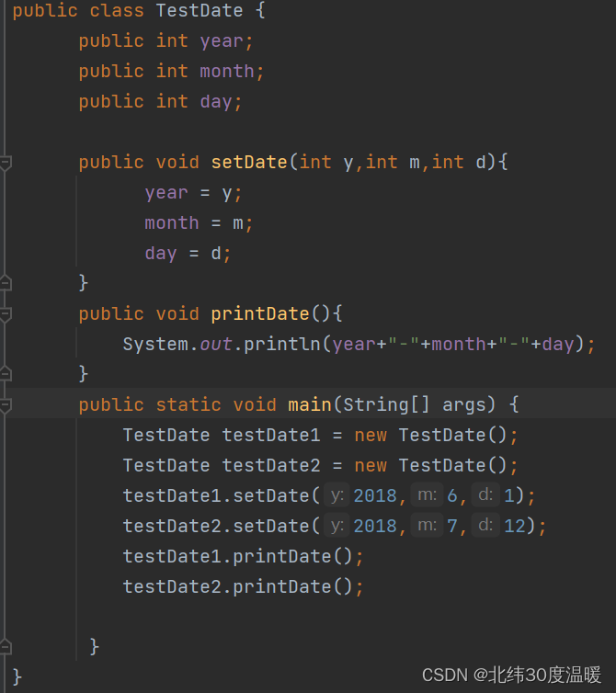
Task: Collapse the printDate method using its fold marker
Action: [6, 314]
